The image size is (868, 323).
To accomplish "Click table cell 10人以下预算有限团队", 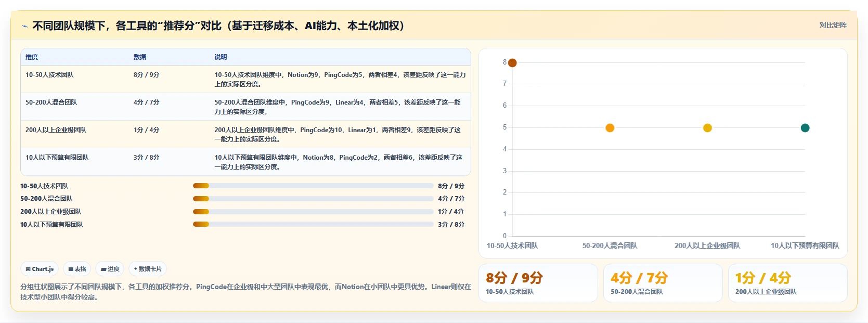I will point(57,158).
